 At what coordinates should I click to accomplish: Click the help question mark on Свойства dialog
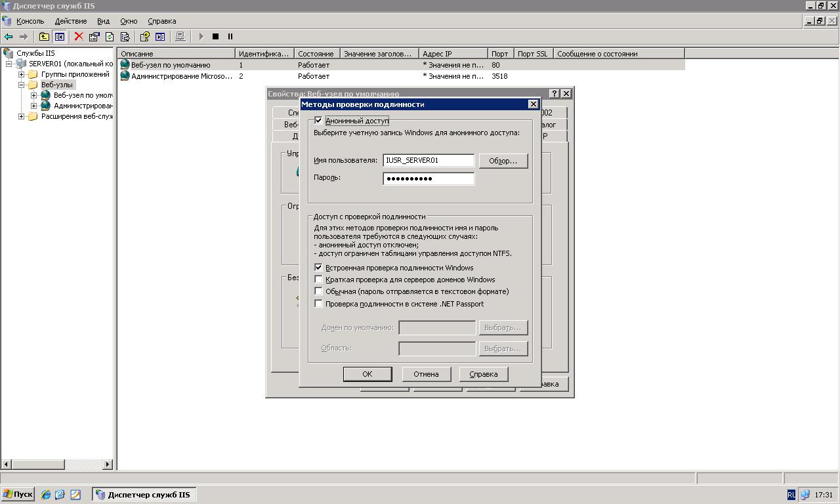point(554,93)
